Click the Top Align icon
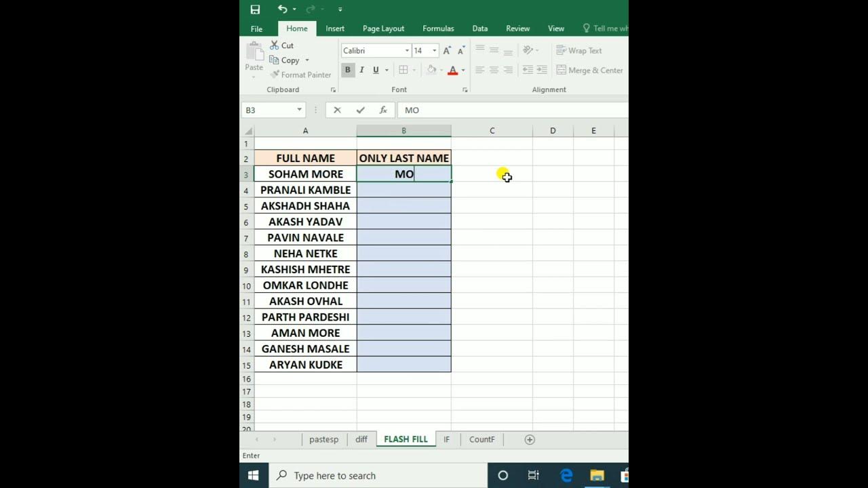The width and height of the screenshot is (868, 488). click(x=480, y=49)
